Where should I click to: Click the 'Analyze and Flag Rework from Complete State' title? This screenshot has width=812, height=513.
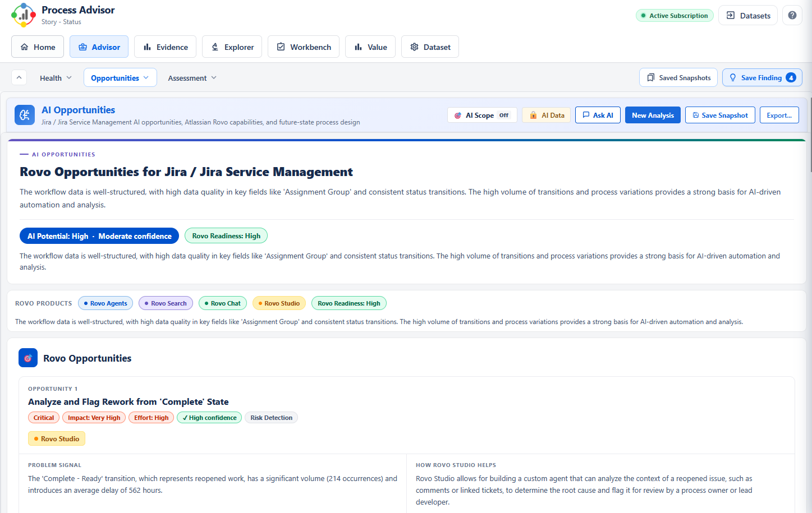pos(129,401)
